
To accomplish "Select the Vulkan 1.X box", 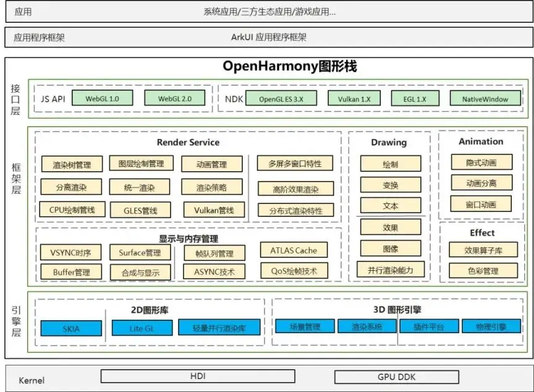I will click(x=354, y=98).
